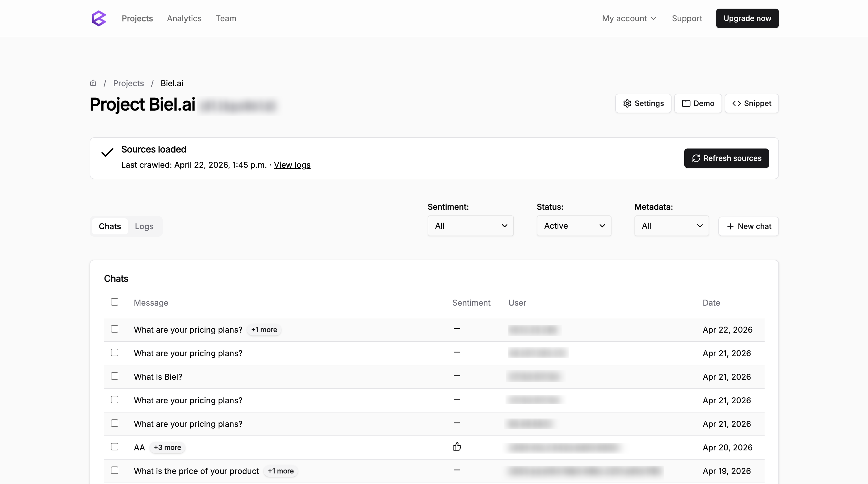Click '+3 more' badge beside AA

click(x=167, y=448)
